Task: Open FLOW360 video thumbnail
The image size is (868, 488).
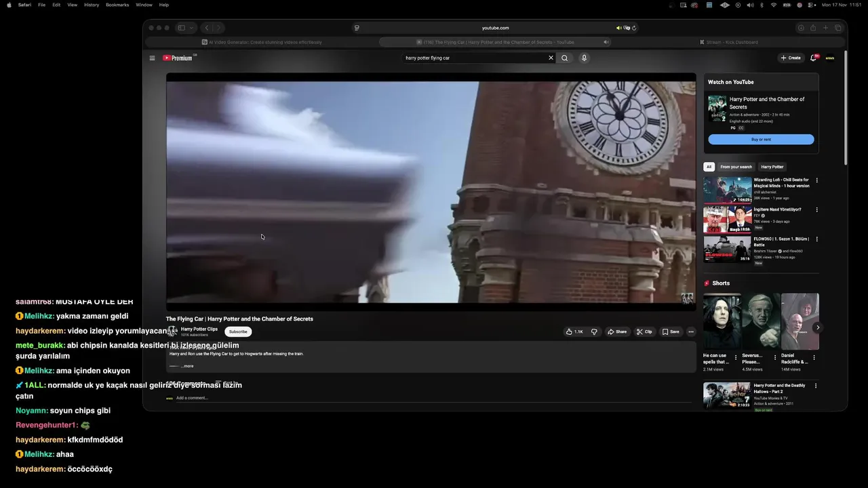Action: tap(727, 249)
